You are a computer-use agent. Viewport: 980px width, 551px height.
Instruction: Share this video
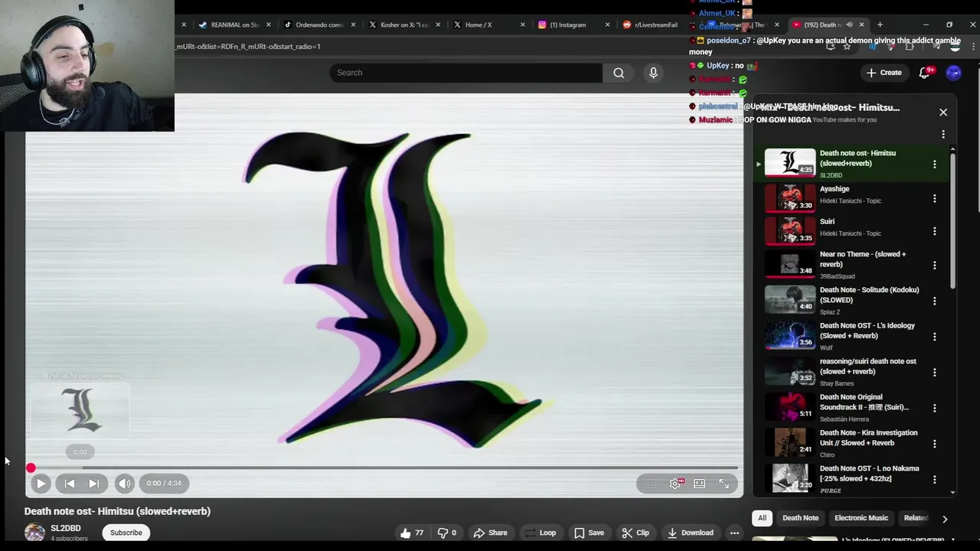point(490,533)
